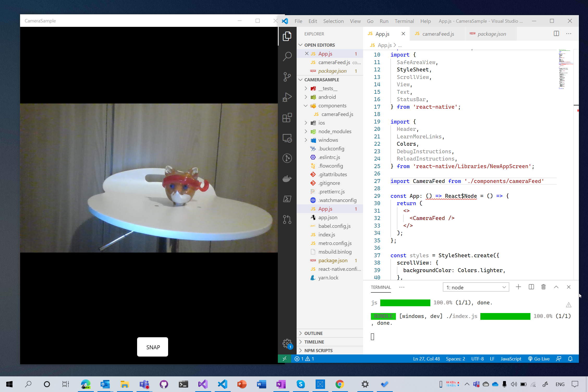Open the Source Control view

click(x=287, y=77)
